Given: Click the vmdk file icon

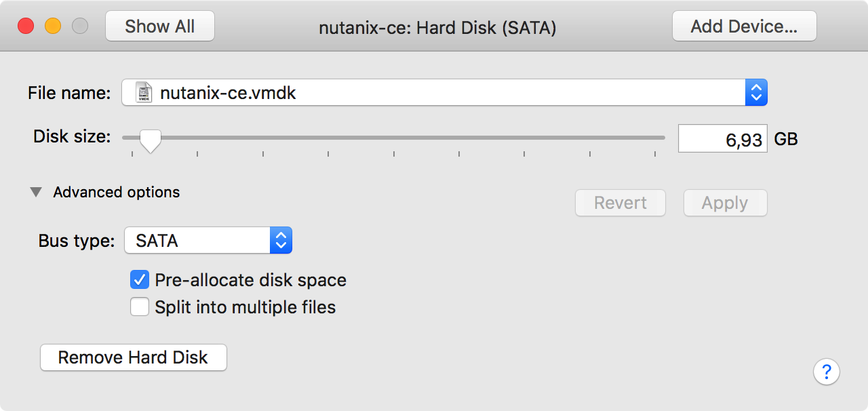Looking at the screenshot, I should point(143,92).
